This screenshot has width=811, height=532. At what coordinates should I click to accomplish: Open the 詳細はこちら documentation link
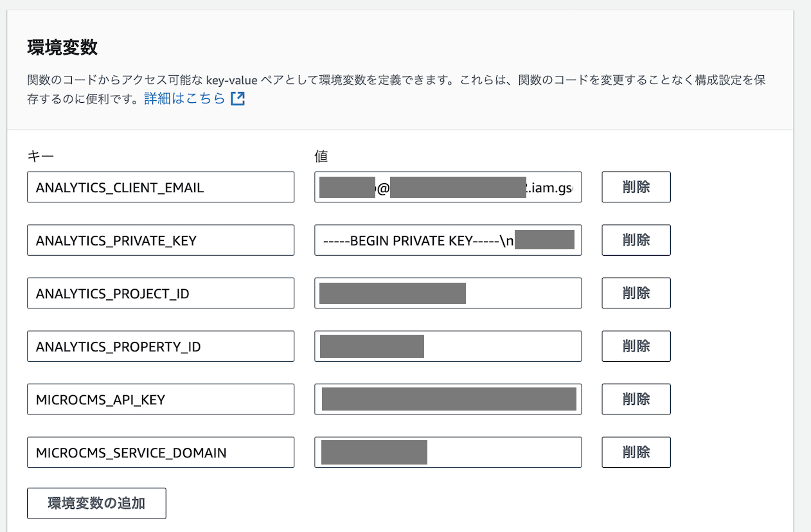(184, 99)
